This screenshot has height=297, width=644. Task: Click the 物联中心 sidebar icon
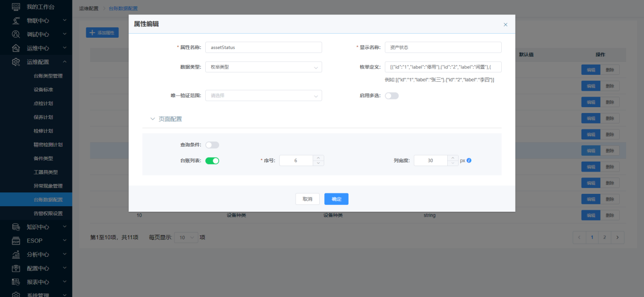click(x=16, y=21)
